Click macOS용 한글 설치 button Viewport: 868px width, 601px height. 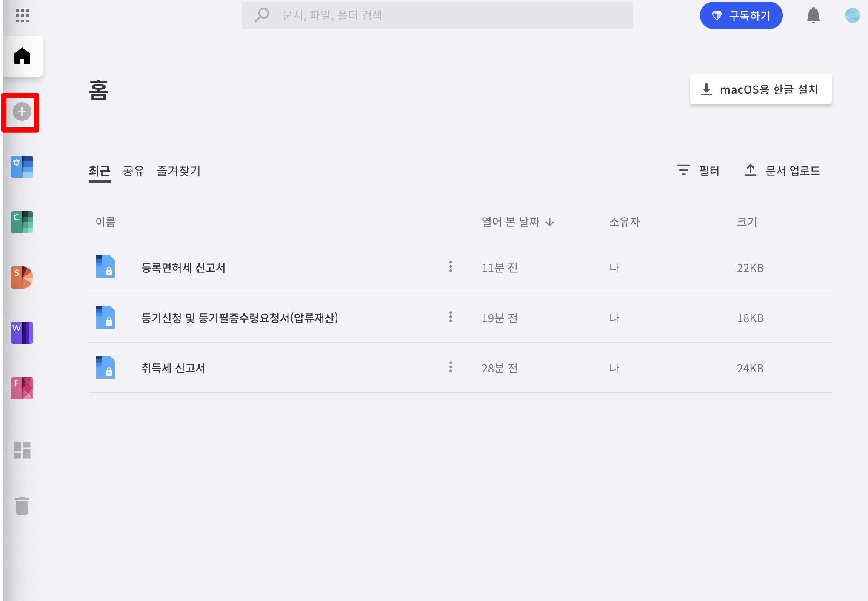tap(760, 89)
